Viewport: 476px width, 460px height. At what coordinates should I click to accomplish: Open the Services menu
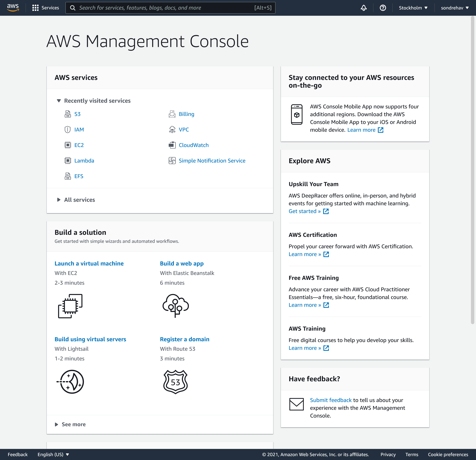pyautogui.click(x=46, y=8)
